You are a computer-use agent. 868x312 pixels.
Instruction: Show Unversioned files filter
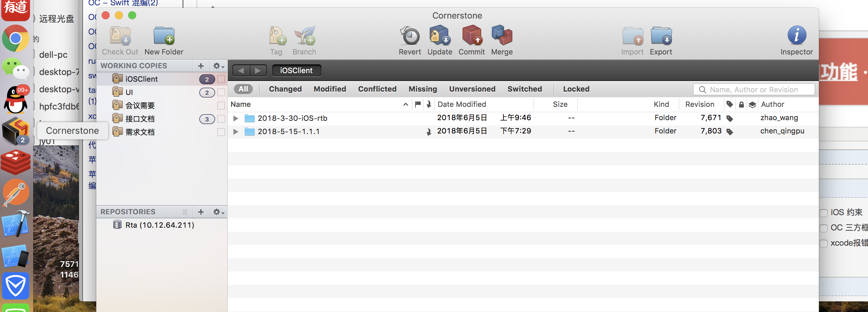pyautogui.click(x=472, y=89)
